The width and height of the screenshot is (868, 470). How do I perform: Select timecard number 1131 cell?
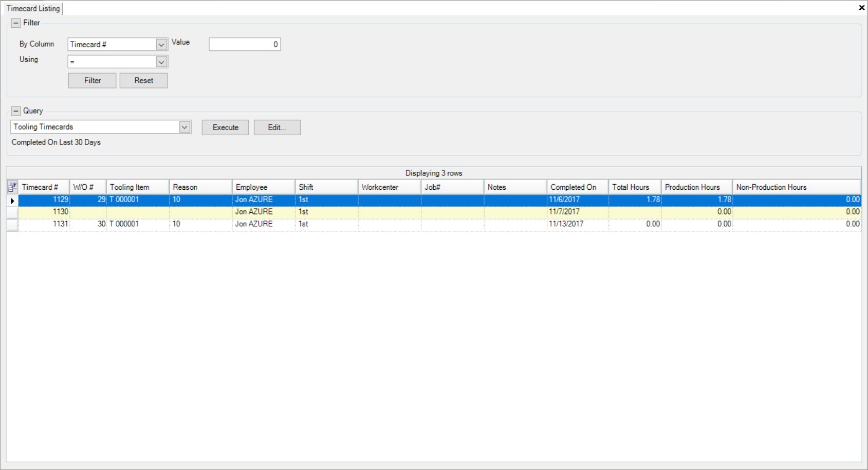click(44, 224)
